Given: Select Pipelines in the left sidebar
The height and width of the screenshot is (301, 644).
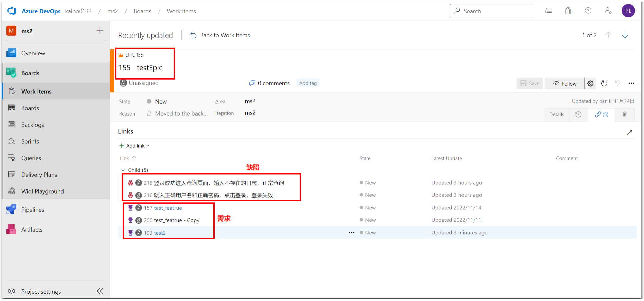Looking at the screenshot, I should 32,209.
